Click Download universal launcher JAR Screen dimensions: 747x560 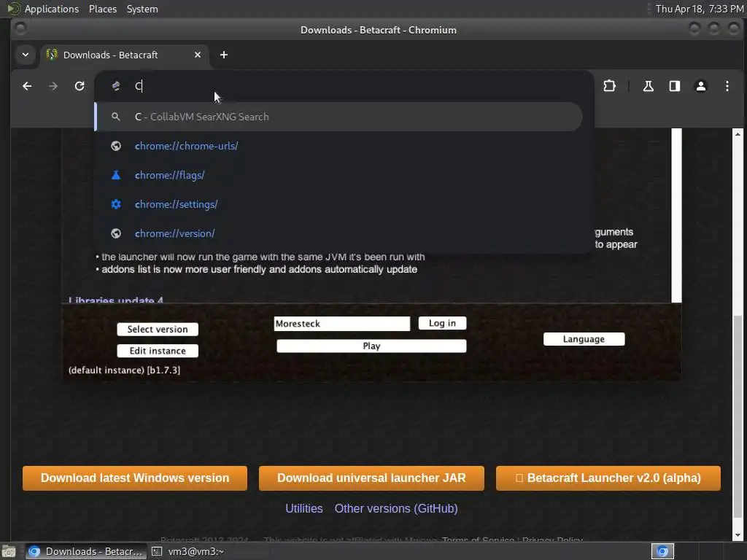[371, 478]
